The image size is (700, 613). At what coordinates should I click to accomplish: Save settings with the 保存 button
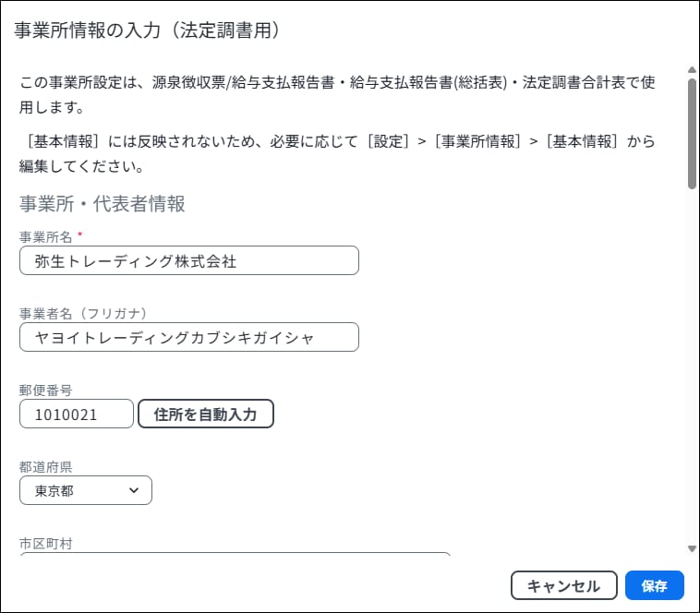[x=654, y=585]
